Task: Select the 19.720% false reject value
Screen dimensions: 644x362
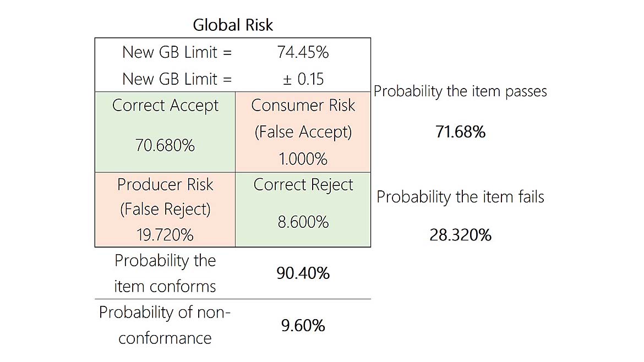Action: pos(165,235)
